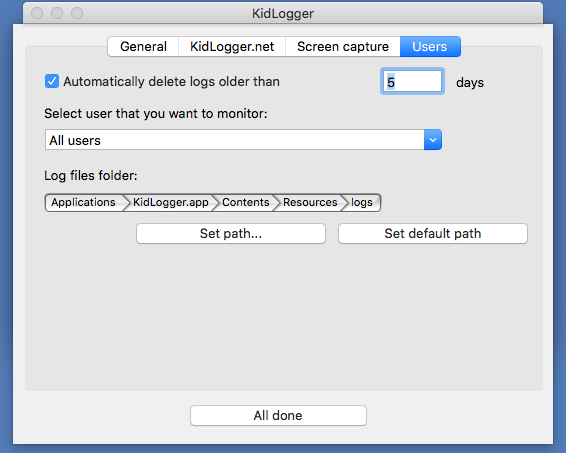Open the All users dropdown arrow
Screen dimensions: 566x453
coord(433,140)
